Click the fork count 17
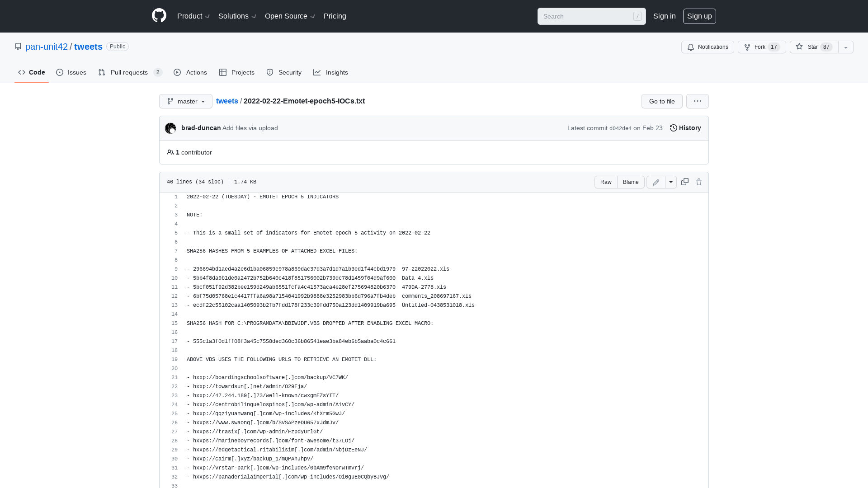The width and height of the screenshot is (868, 488). pyautogui.click(x=774, y=47)
